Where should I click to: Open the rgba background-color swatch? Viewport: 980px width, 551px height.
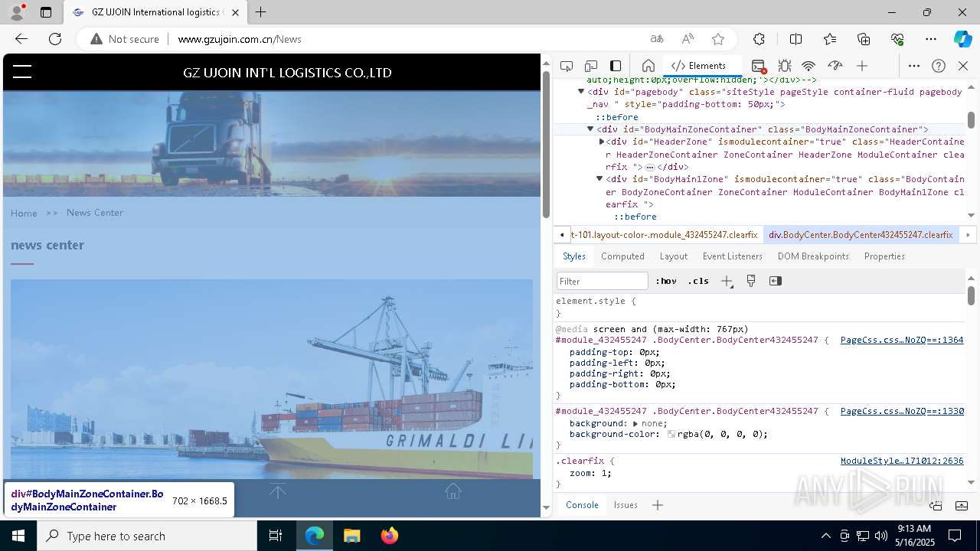tap(671, 434)
